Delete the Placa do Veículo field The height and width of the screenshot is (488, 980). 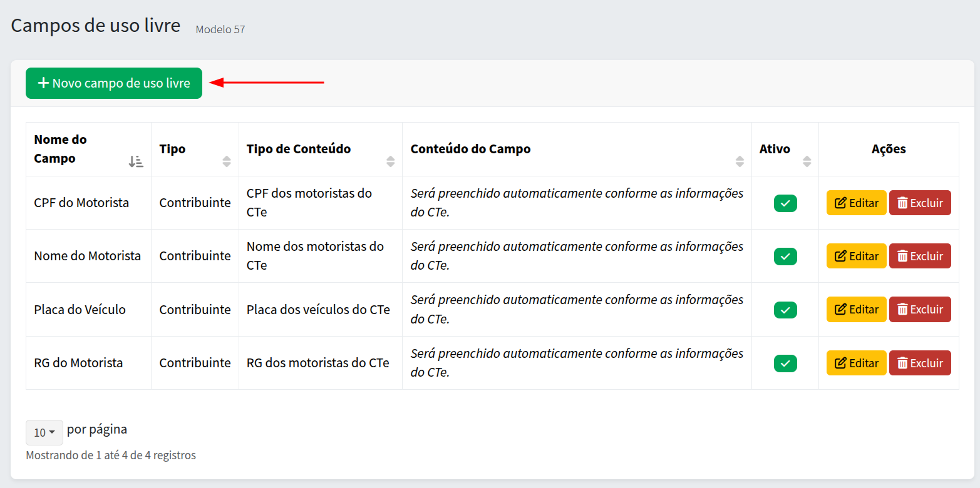pyautogui.click(x=920, y=309)
